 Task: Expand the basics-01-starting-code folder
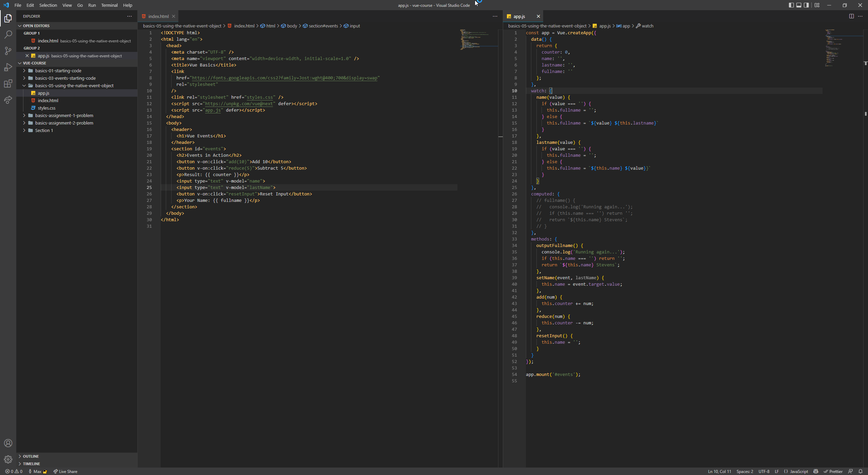coord(58,71)
